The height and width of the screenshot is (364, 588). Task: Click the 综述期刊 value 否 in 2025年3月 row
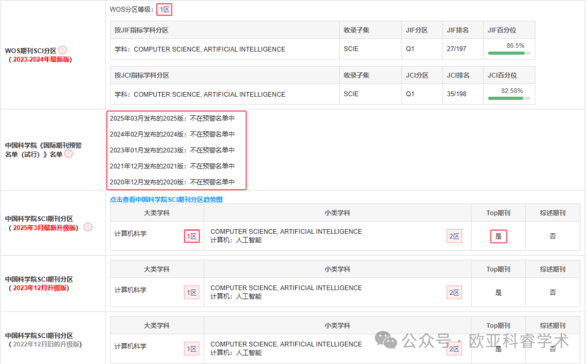(x=553, y=236)
